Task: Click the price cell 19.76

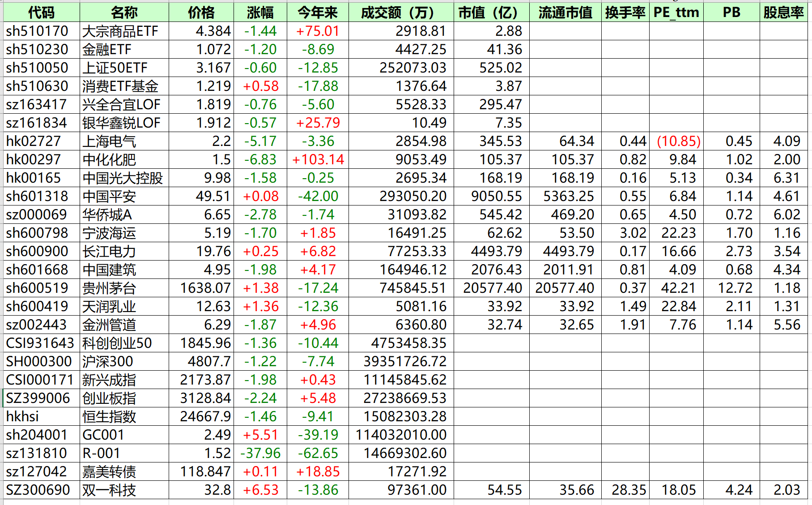Action: (201, 251)
